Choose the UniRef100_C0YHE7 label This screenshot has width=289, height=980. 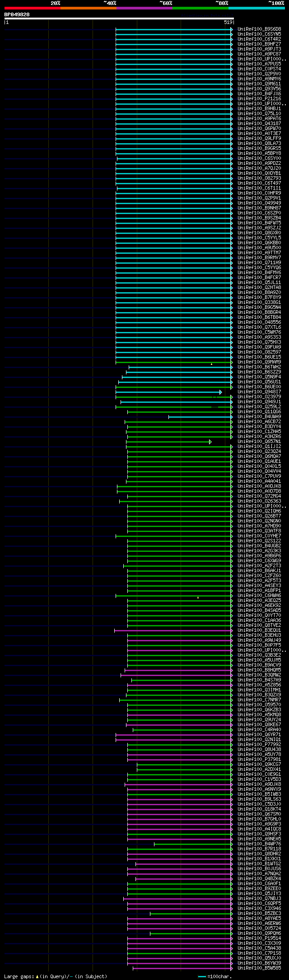[x=259, y=536]
